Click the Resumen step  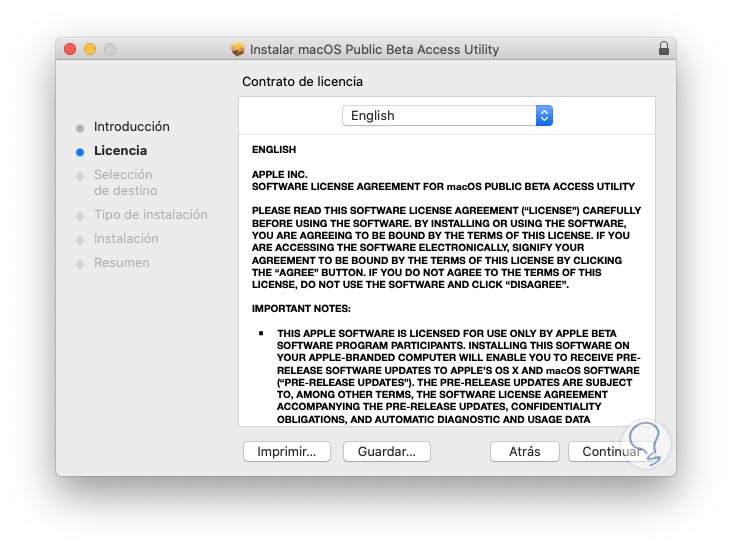122,263
